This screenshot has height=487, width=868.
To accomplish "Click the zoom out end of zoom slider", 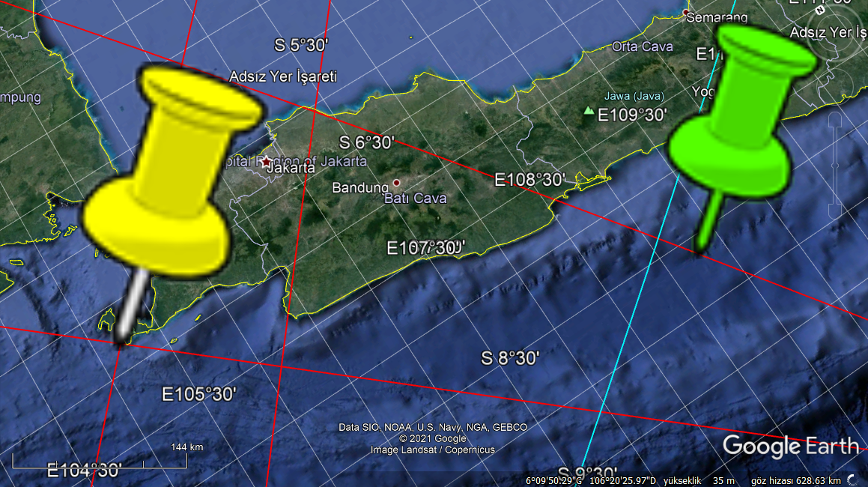I will click(835, 211).
